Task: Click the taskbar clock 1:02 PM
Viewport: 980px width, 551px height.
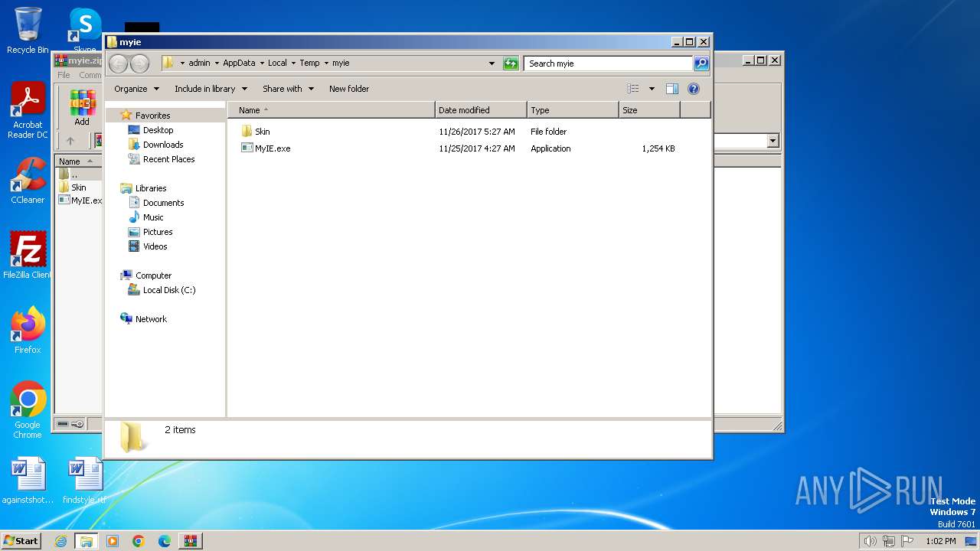Action: tap(941, 541)
